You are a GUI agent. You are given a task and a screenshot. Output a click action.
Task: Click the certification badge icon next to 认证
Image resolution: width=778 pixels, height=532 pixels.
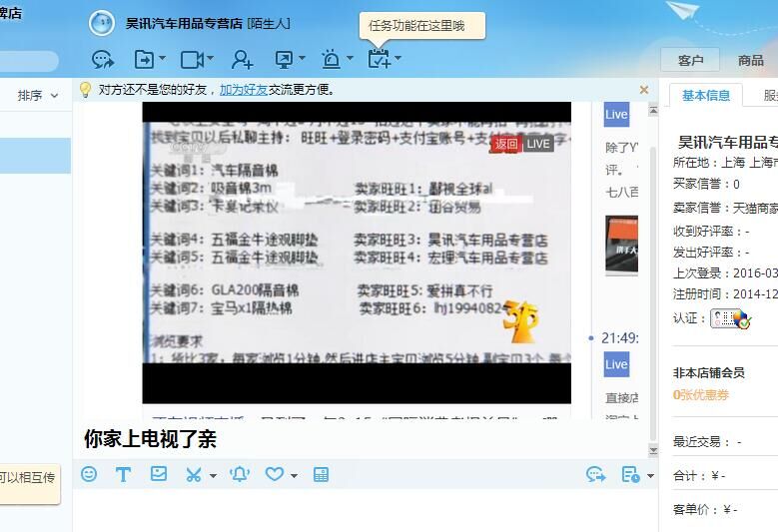pyautogui.click(x=731, y=318)
